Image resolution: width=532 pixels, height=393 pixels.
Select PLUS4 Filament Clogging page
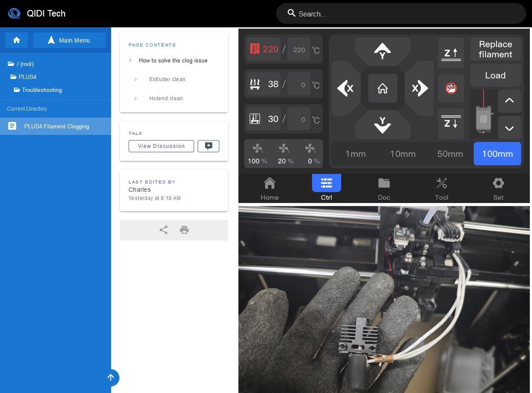tap(56, 126)
